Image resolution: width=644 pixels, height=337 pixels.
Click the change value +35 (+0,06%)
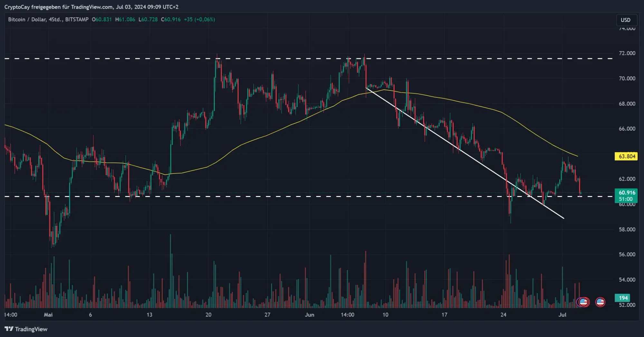point(199,19)
